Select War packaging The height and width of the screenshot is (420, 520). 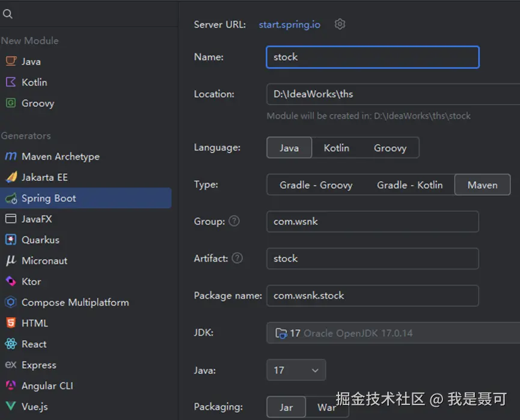tap(326, 407)
